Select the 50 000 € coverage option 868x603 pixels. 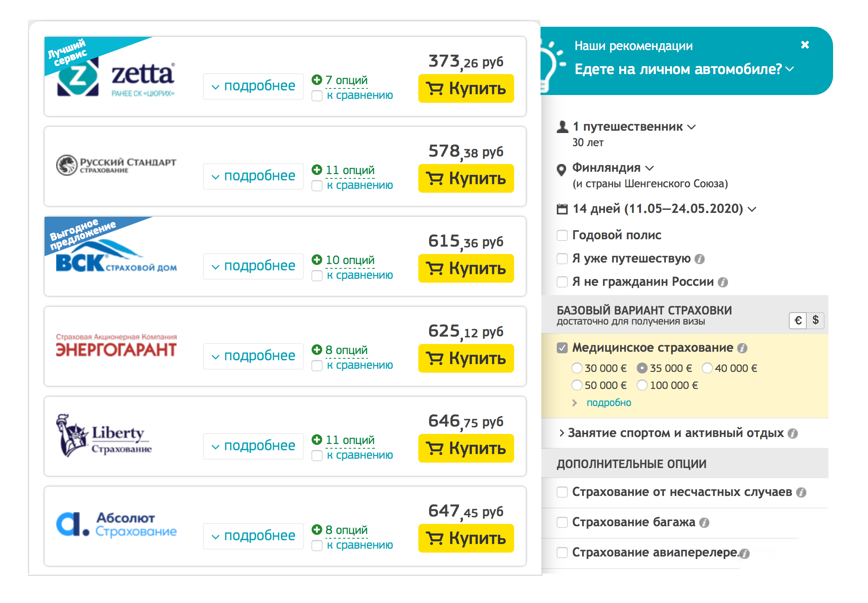[577, 385]
